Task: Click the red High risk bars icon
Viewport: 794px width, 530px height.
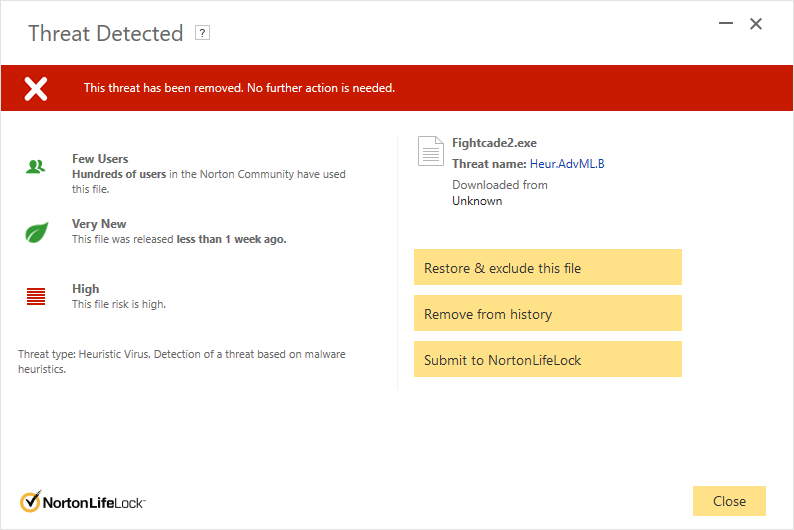Action: coord(36,297)
